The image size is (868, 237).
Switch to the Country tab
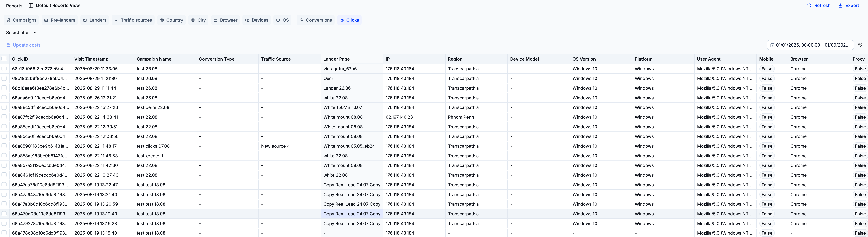pos(171,20)
